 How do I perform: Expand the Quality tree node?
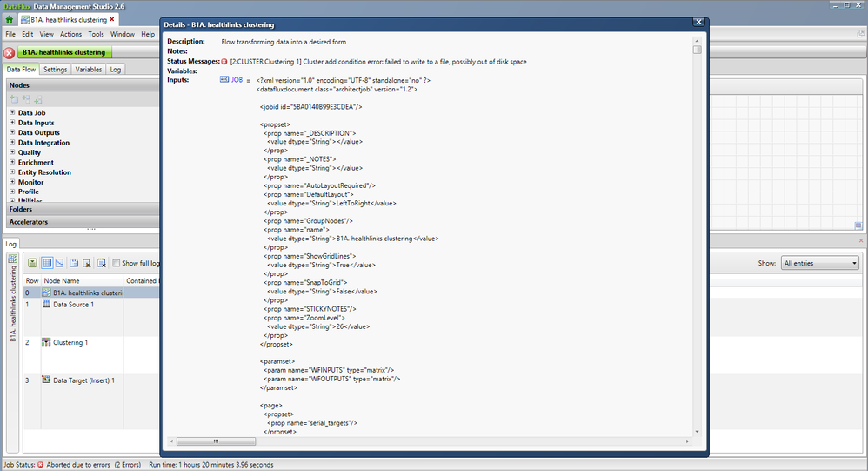coord(12,152)
